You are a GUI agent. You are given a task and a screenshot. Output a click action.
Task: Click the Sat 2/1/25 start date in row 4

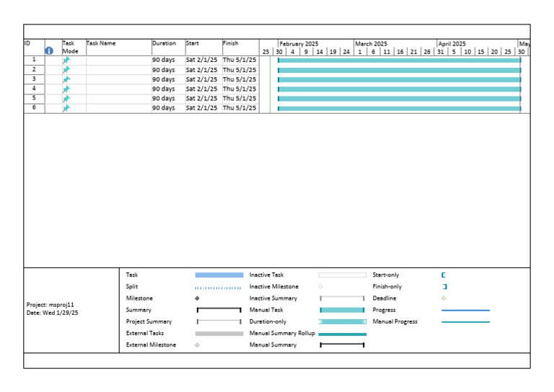click(x=202, y=89)
